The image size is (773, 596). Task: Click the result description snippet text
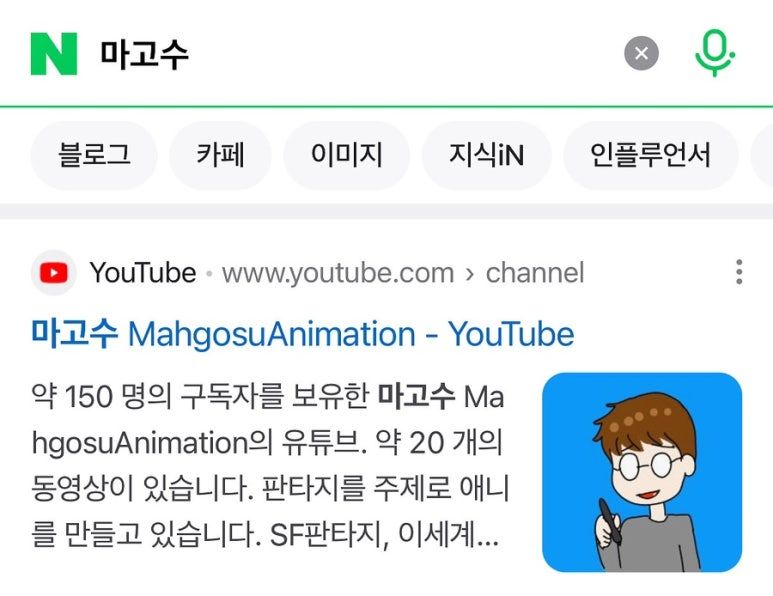point(270,465)
